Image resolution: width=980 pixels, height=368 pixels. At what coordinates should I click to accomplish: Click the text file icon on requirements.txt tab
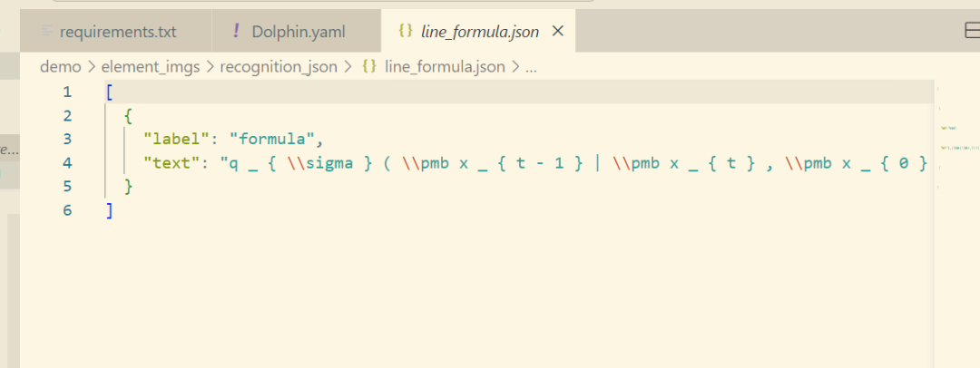tap(46, 31)
